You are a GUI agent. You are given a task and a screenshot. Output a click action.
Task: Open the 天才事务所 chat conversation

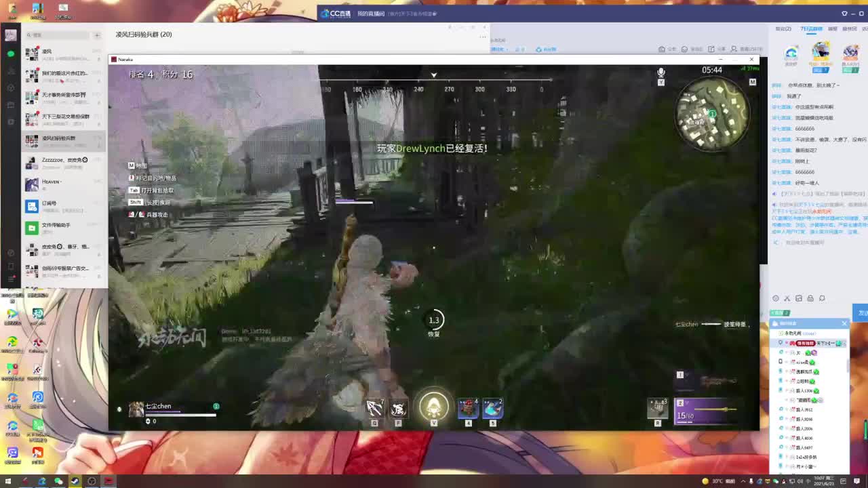click(x=64, y=98)
